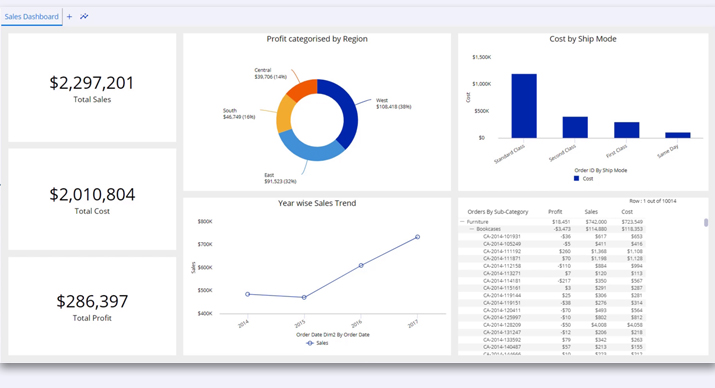Click 'Row : 1 out of 10014' indicator
715x388 pixels.
(653, 201)
